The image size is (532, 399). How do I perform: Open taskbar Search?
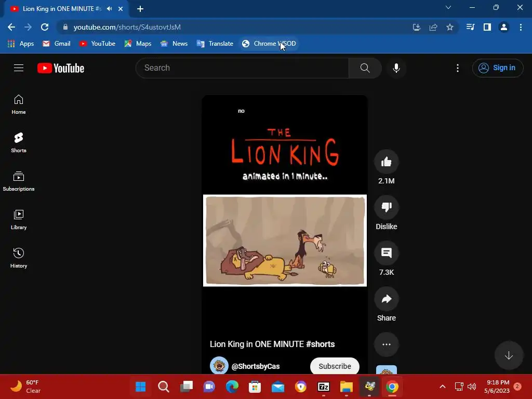click(164, 387)
